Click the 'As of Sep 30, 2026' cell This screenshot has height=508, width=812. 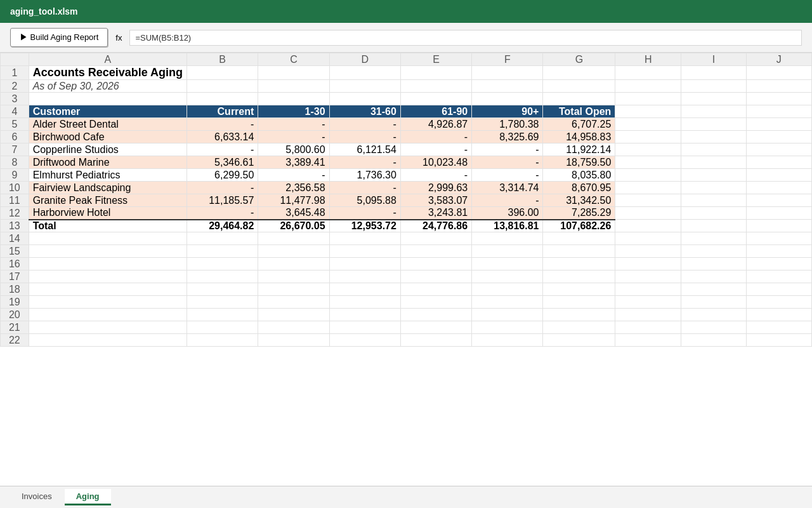pyautogui.click(x=108, y=86)
